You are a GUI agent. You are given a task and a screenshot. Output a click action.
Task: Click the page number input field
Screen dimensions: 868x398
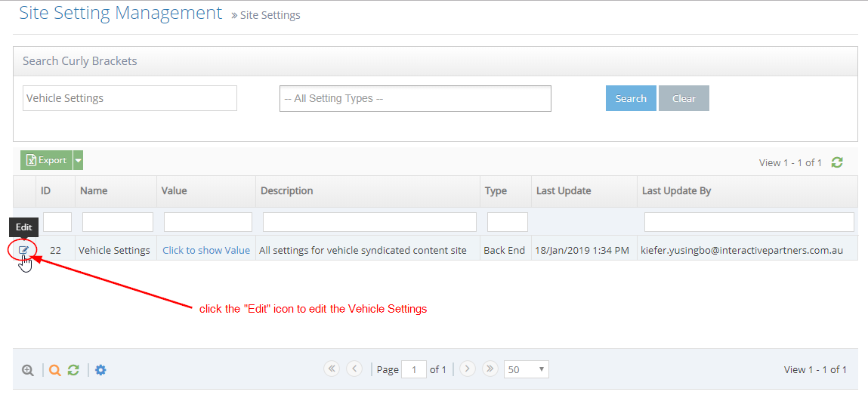tap(414, 369)
